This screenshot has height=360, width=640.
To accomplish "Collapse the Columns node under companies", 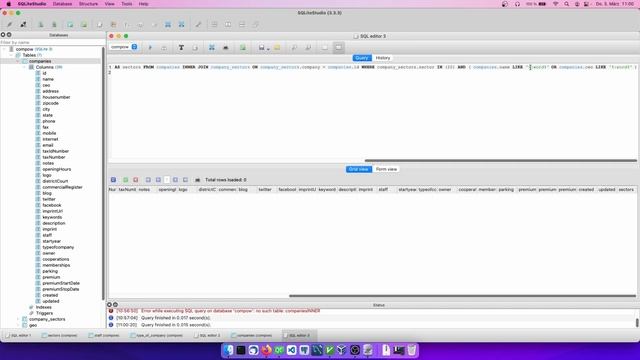I will [24, 67].
